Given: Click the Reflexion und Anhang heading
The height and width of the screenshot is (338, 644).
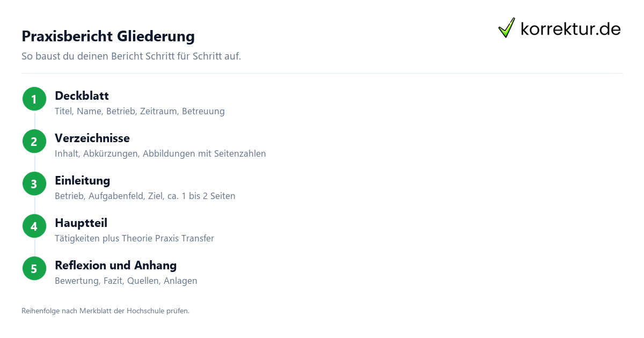Looking at the screenshot, I should tap(115, 266).
